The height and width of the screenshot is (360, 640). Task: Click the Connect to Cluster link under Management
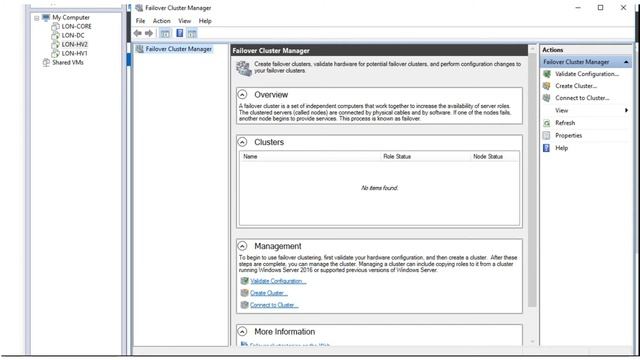click(x=274, y=305)
